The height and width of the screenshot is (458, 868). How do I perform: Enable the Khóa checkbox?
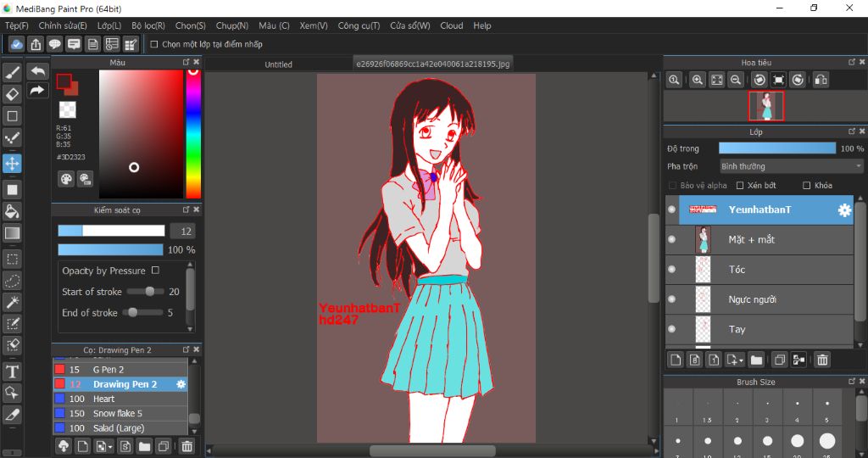click(x=807, y=185)
